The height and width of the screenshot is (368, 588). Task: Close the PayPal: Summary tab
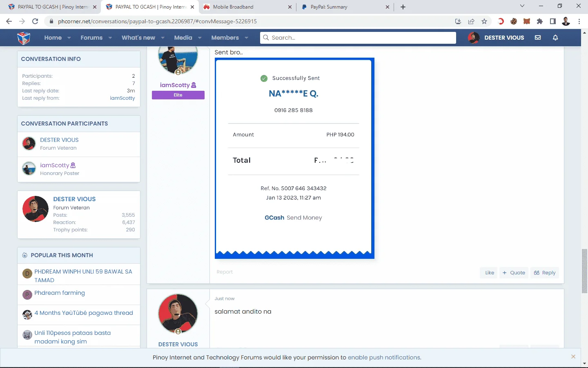tap(388, 7)
